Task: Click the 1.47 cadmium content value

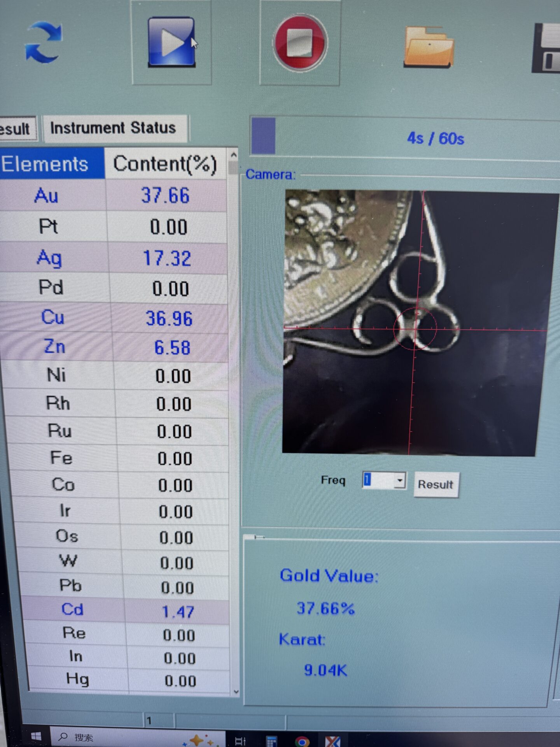Action: [178, 612]
